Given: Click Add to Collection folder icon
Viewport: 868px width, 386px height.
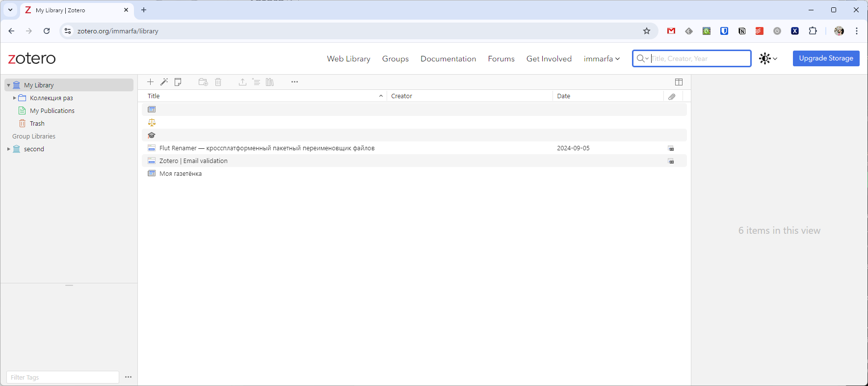Looking at the screenshot, I should (203, 82).
